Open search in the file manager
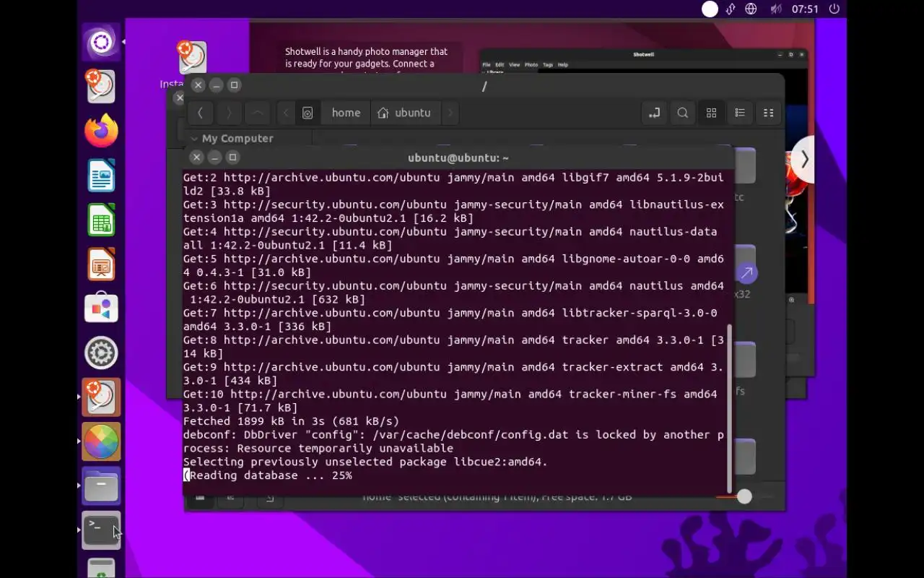This screenshot has width=924, height=578. [x=682, y=113]
